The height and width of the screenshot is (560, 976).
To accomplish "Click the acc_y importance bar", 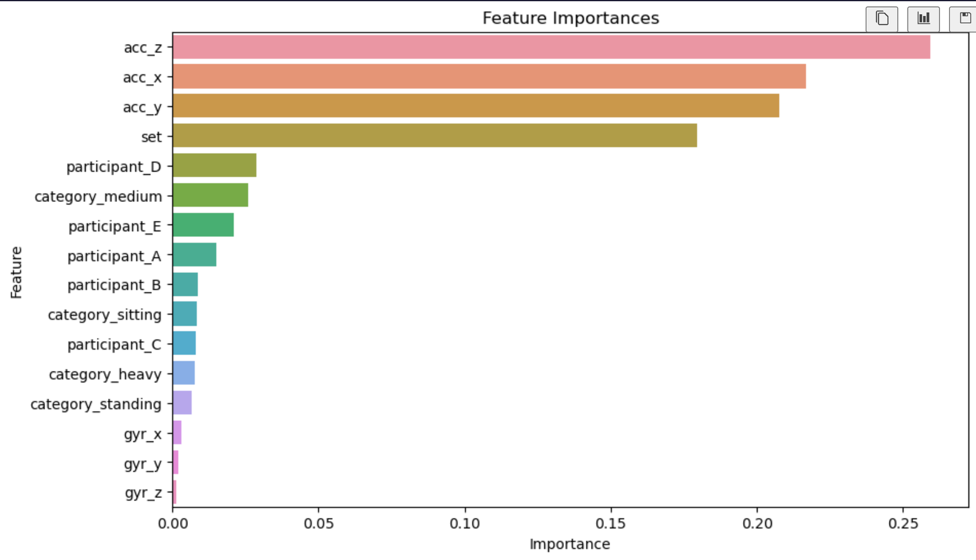I will (x=476, y=106).
